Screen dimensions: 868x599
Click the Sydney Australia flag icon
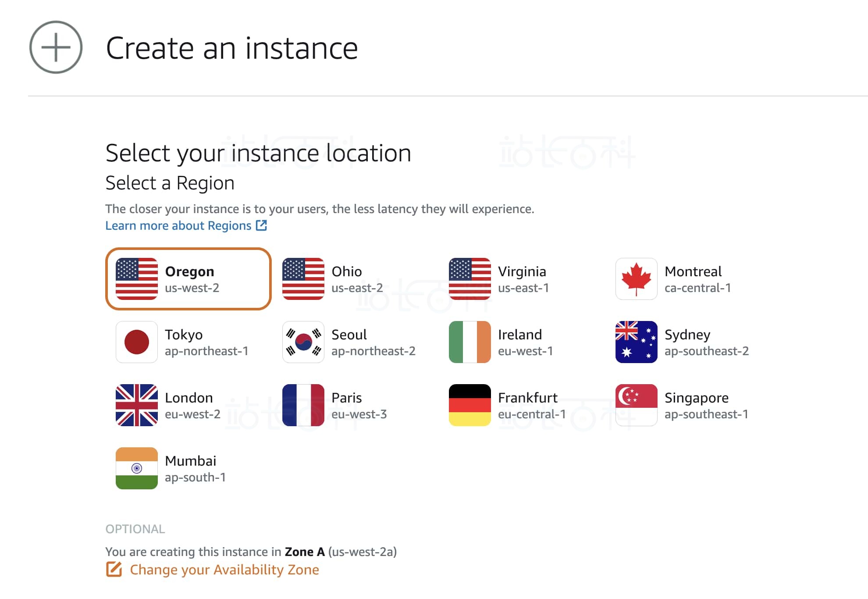click(x=636, y=342)
